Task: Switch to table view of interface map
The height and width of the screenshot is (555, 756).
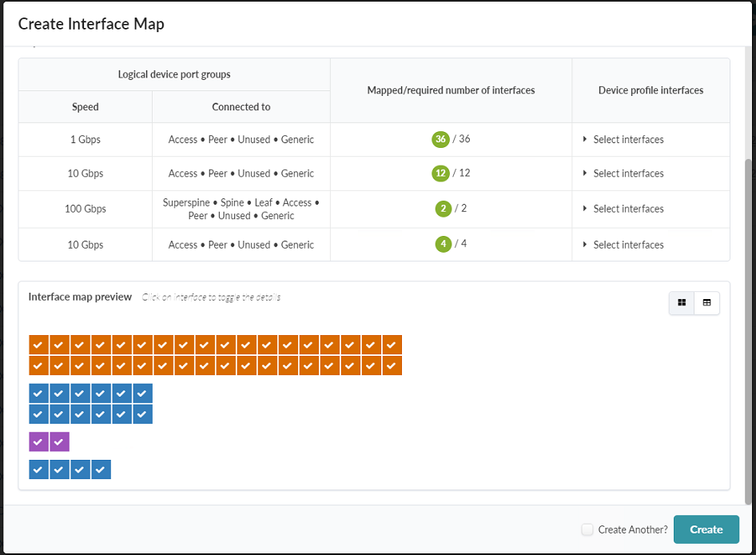Action: coord(707,303)
